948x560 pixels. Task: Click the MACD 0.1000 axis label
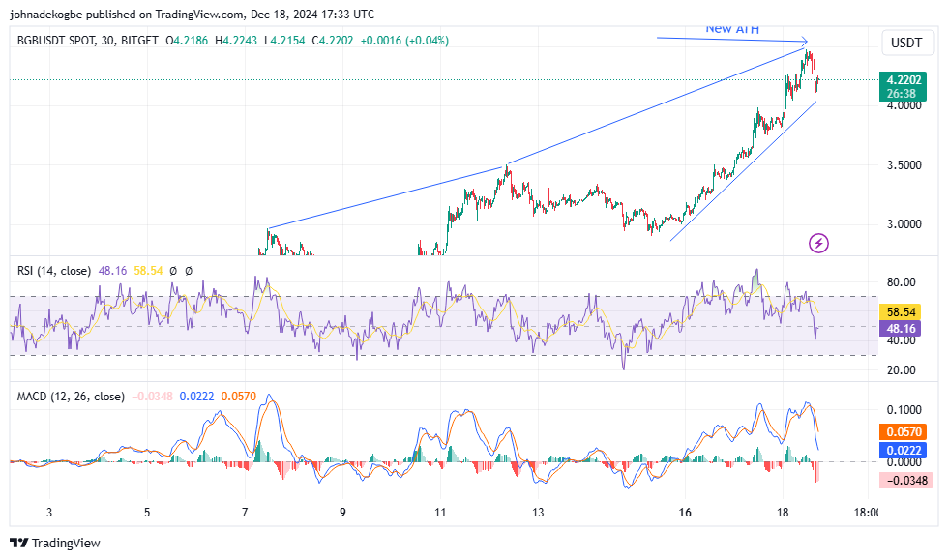pyautogui.click(x=904, y=410)
